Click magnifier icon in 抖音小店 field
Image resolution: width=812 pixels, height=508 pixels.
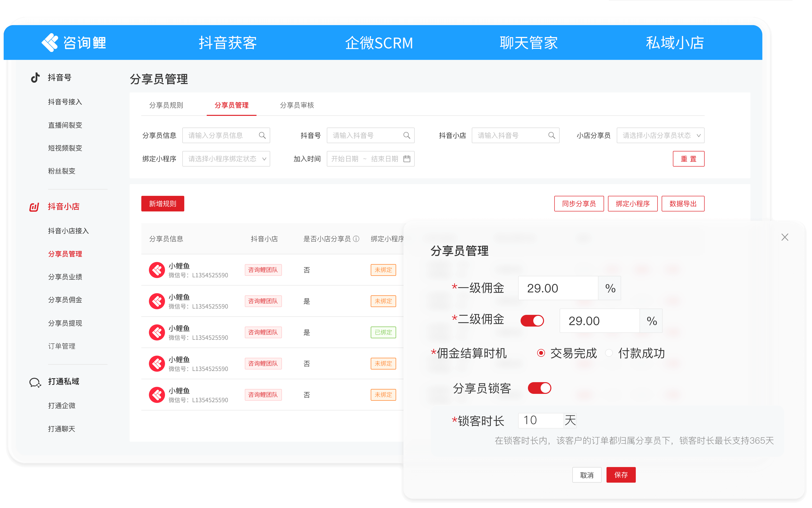(551, 135)
